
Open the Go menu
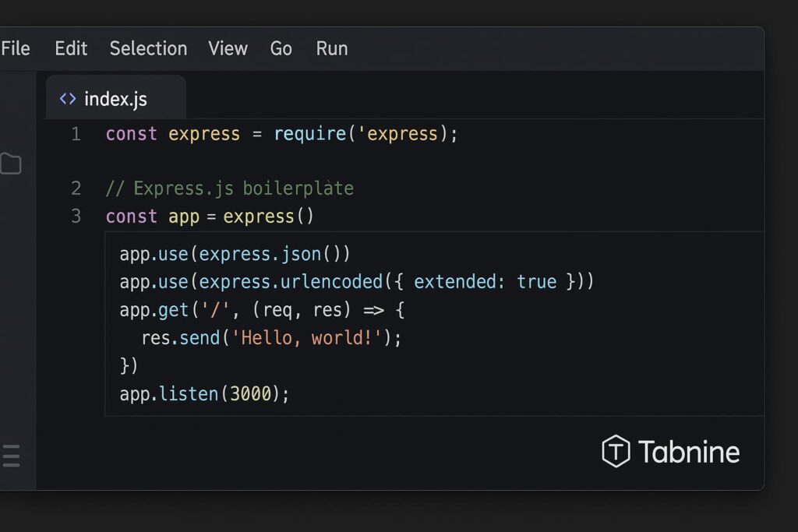pyautogui.click(x=281, y=49)
